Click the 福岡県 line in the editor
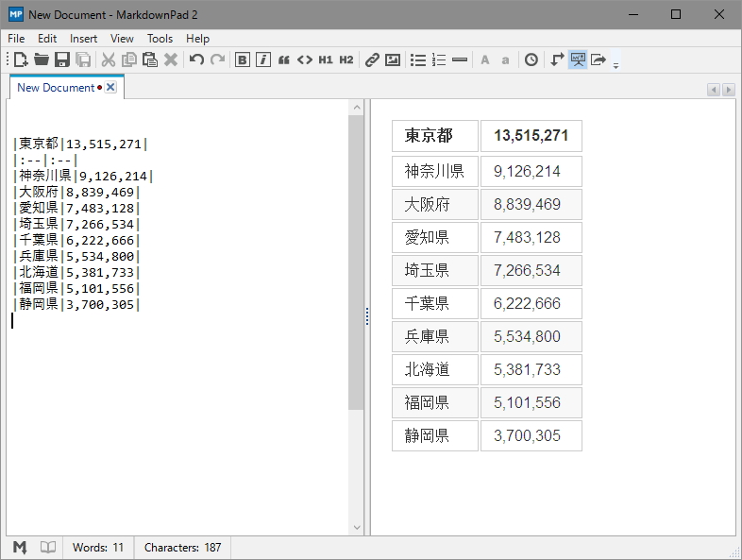The height and width of the screenshot is (560, 742). pos(76,288)
